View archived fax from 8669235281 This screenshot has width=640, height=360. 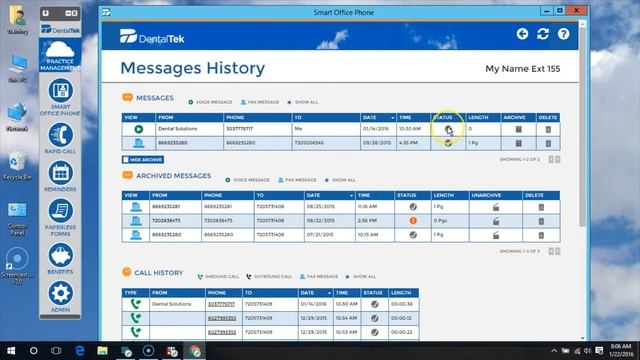[x=136, y=207]
